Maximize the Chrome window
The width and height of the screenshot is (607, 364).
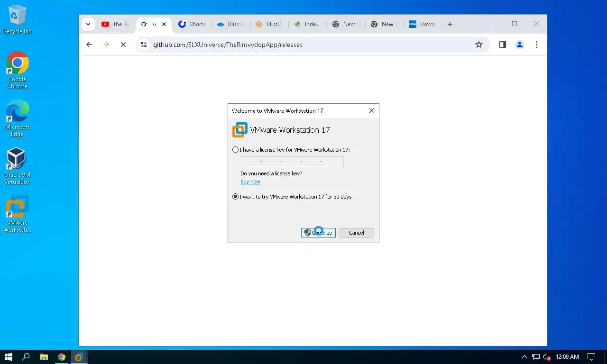coord(515,24)
